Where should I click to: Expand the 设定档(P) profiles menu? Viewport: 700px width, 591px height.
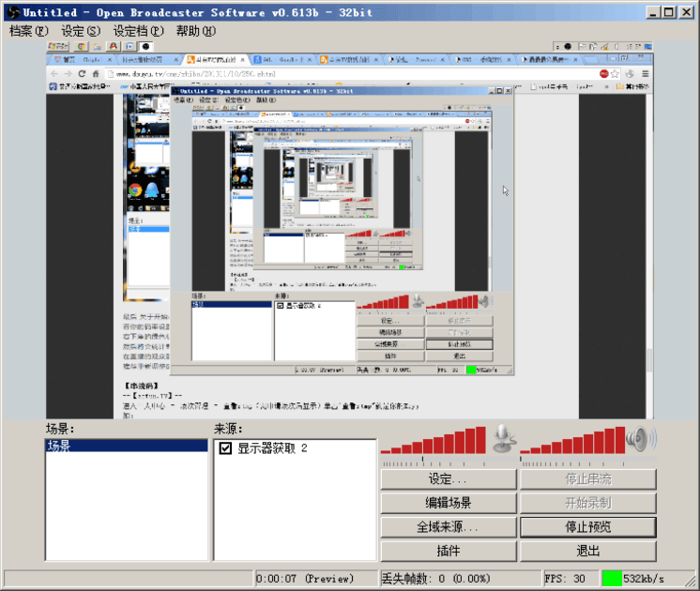pos(138,31)
